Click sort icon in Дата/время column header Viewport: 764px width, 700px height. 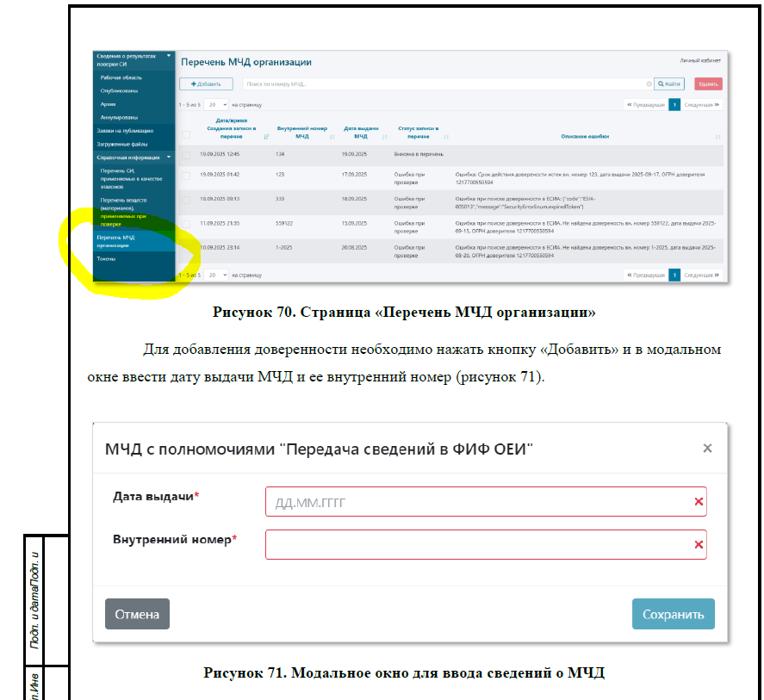click(x=266, y=137)
